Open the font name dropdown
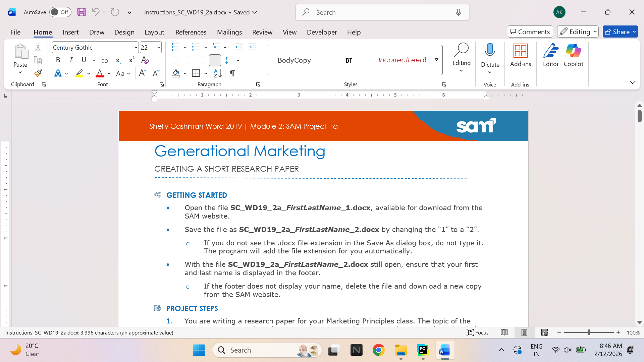Viewport: 644px width, 362px height. point(136,48)
